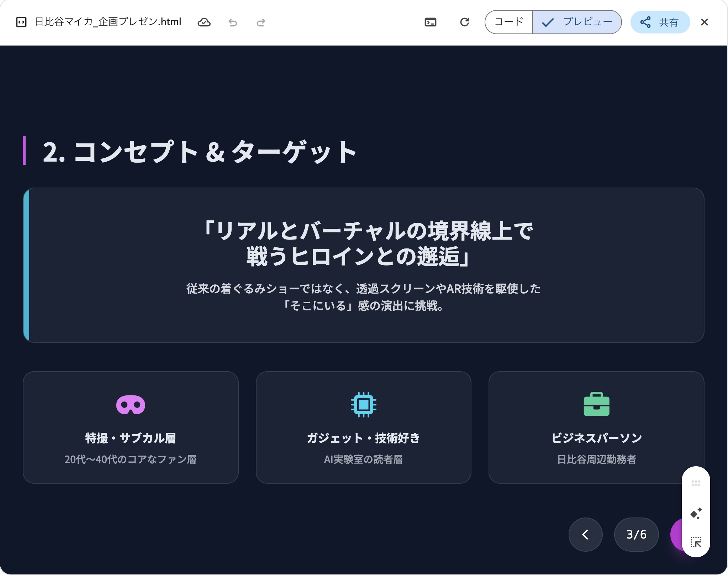Screen dimensions: 728x578
Task: Go to previous slide chevron
Action: pos(585,534)
